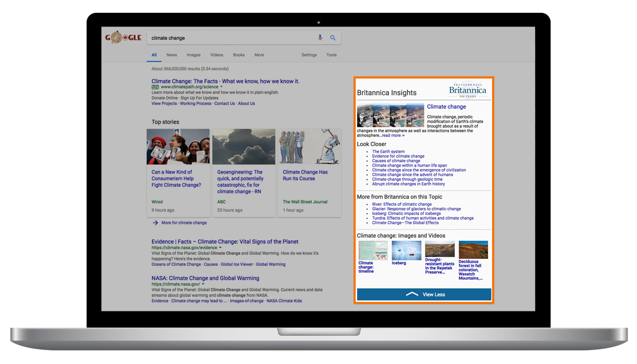
Task: Open River: Effects of climatic change
Action: click(402, 204)
